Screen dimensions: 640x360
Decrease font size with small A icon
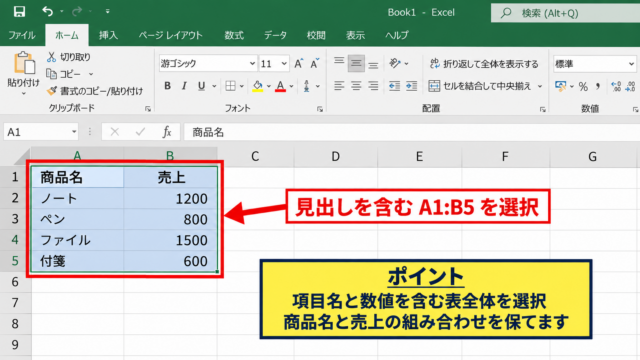[x=314, y=64]
